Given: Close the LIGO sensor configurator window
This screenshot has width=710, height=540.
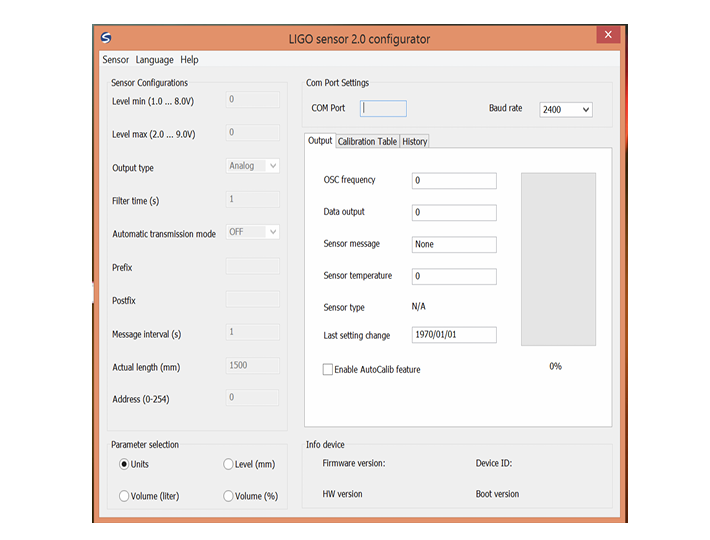Looking at the screenshot, I should tap(608, 35).
